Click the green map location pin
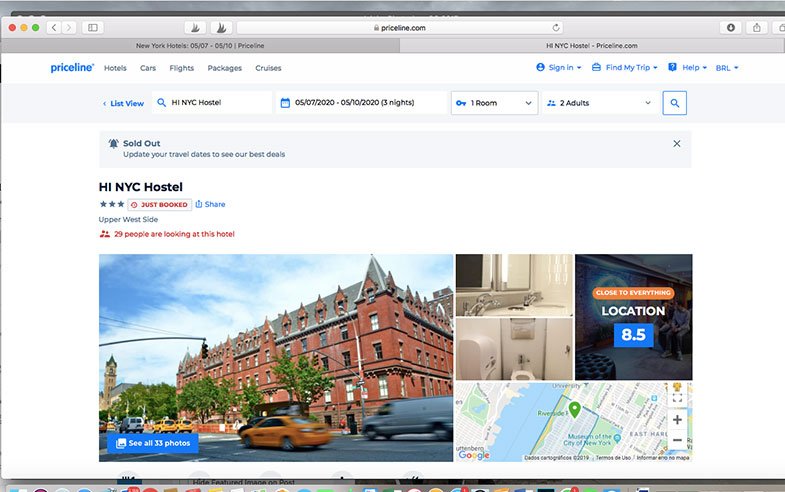This screenshot has width=785, height=492. click(x=574, y=409)
